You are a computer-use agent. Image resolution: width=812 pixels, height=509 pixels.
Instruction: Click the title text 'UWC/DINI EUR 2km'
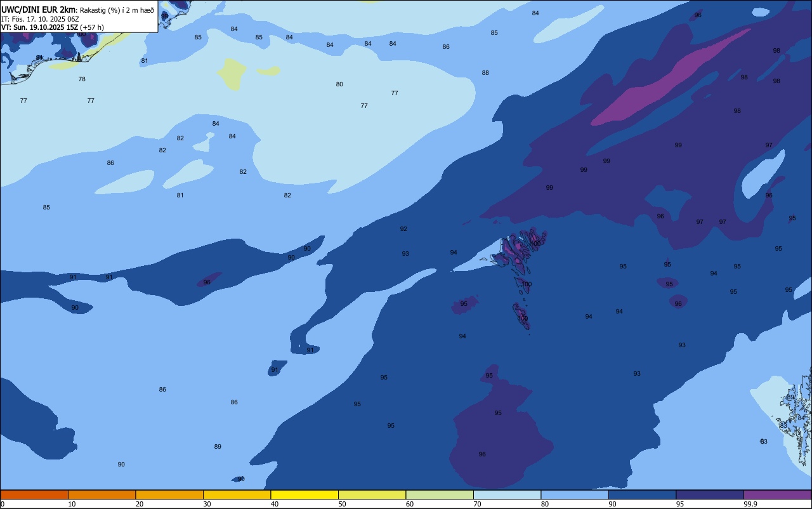pos(38,10)
